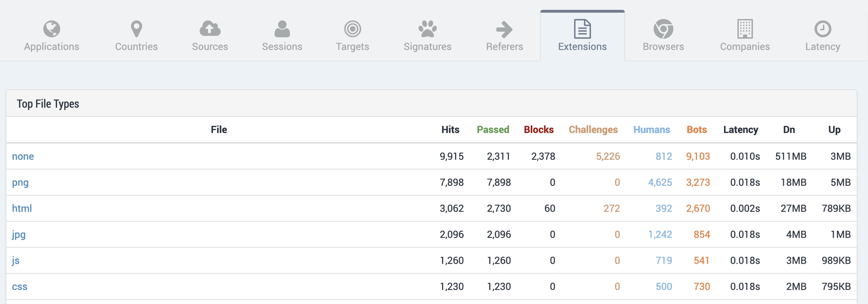Viewport: 868px width, 304px height.
Task: Open the Latency clock icon
Action: click(x=823, y=29)
